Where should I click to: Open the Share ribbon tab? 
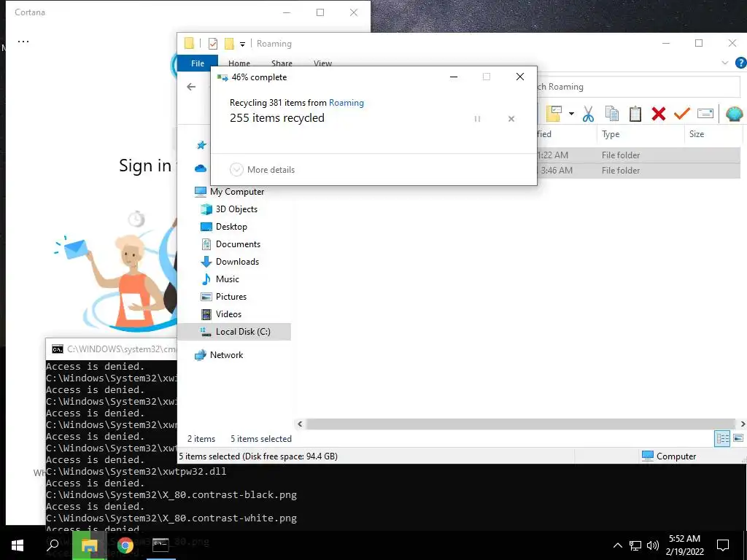282,63
